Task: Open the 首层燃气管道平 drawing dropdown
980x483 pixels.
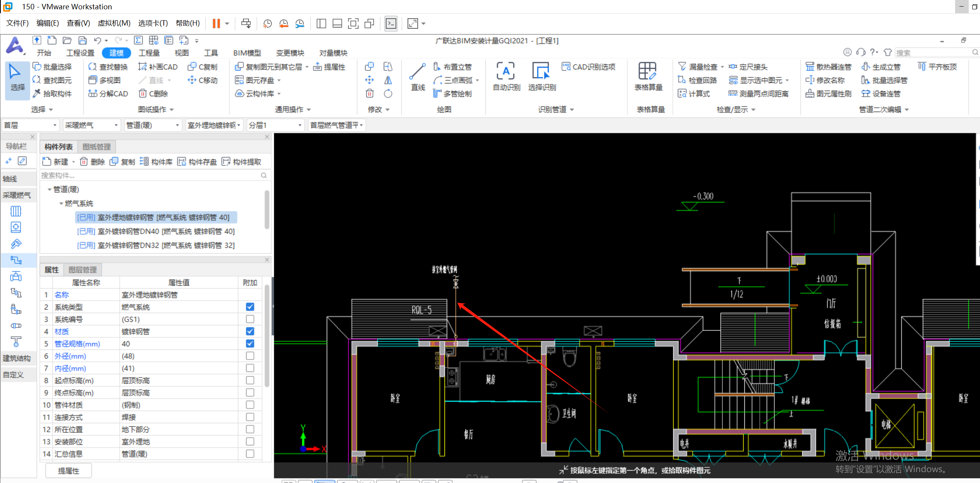Action: (337, 125)
